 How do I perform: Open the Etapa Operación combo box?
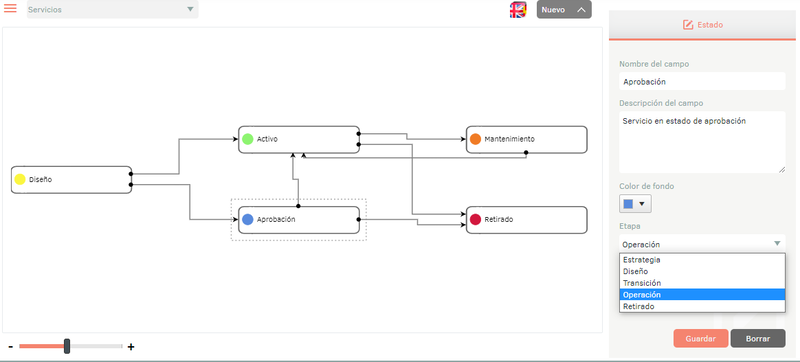[x=702, y=244]
